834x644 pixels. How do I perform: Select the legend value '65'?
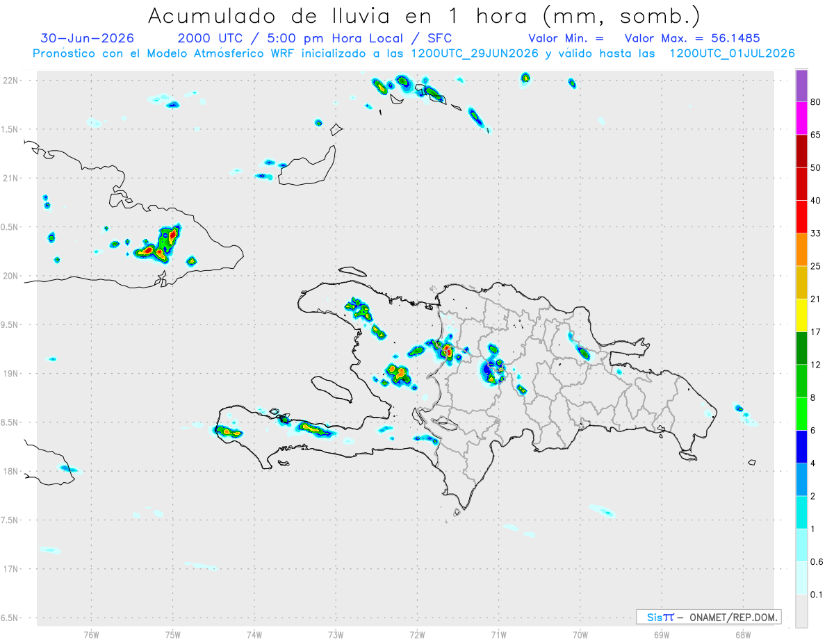pyautogui.click(x=816, y=135)
